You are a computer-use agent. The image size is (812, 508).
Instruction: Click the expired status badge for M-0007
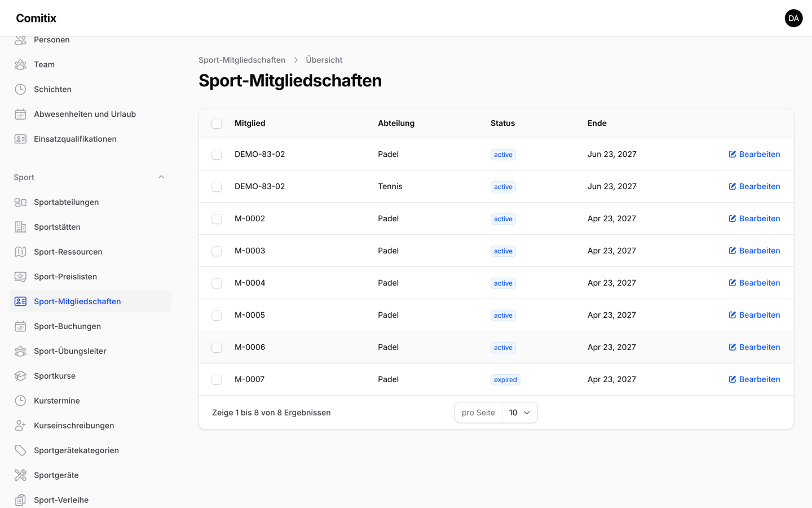(505, 380)
